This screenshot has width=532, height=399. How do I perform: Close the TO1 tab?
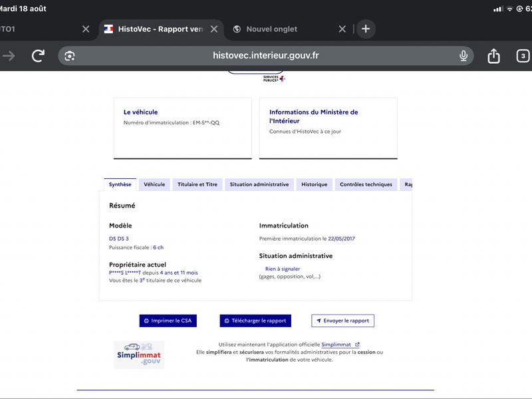86,29
